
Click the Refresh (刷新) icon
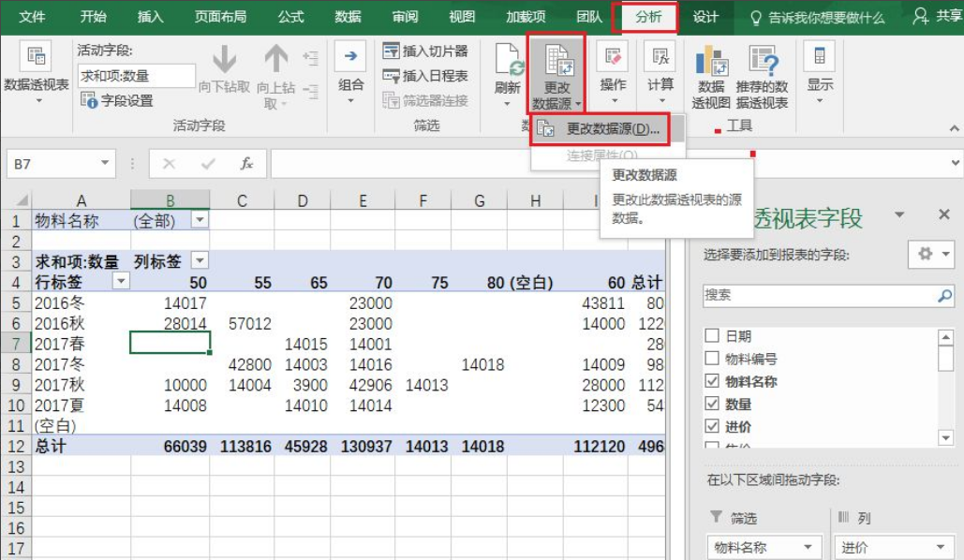coord(507,64)
